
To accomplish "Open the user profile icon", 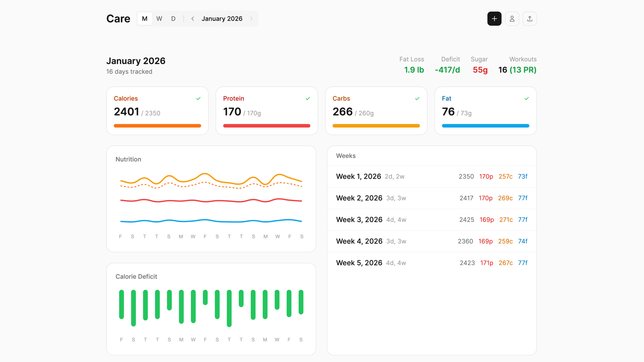I will (x=512, y=19).
